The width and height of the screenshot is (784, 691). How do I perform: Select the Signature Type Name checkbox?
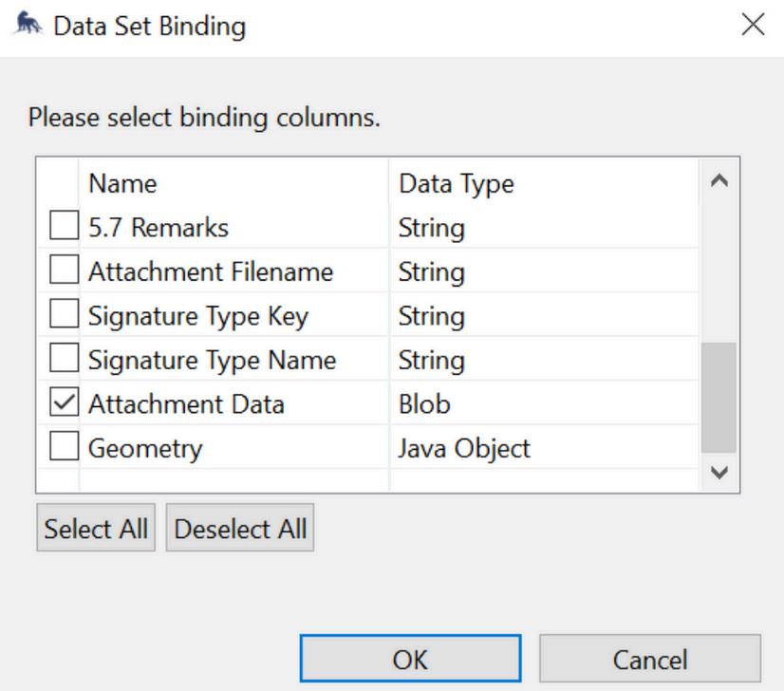[63, 361]
